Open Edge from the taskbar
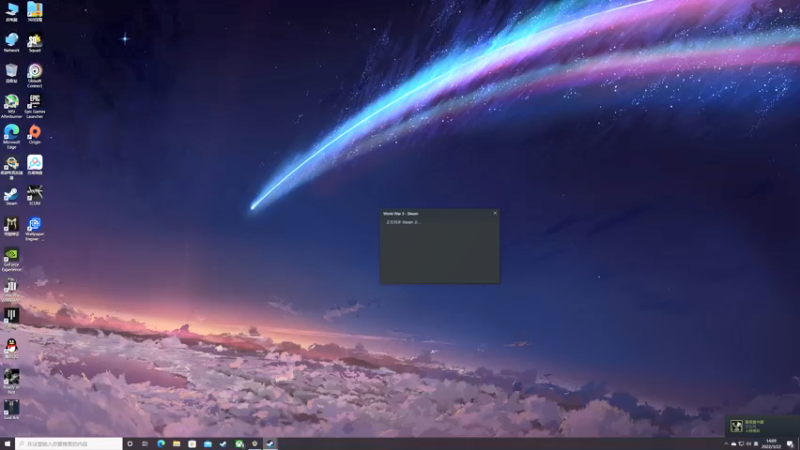 [x=161, y=444]
